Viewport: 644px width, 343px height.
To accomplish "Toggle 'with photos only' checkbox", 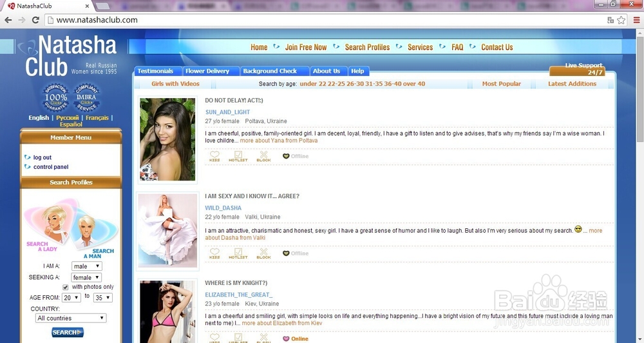I will tap(65, 287).
